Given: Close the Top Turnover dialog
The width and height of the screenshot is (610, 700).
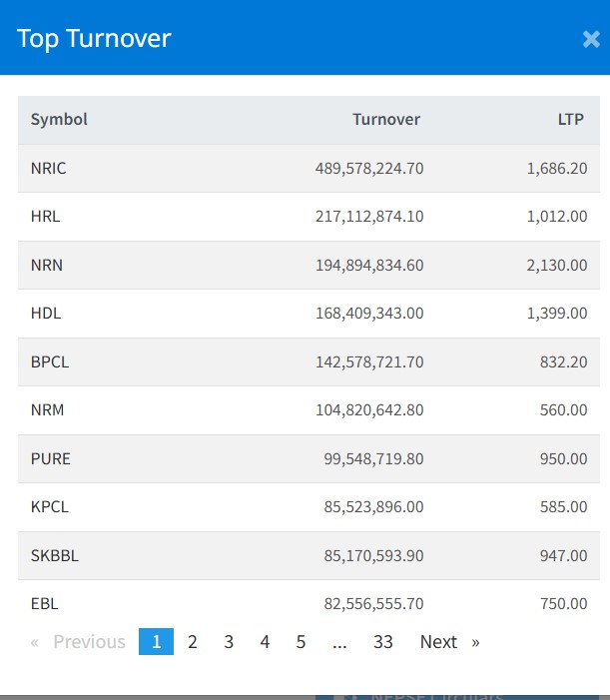Looking at the screenshot, I should [590, 40].
